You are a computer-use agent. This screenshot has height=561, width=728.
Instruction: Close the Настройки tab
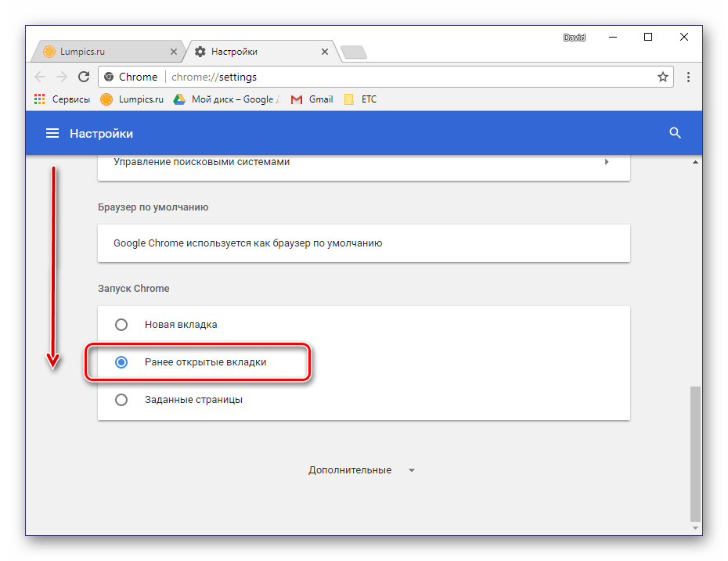point(325,52)
